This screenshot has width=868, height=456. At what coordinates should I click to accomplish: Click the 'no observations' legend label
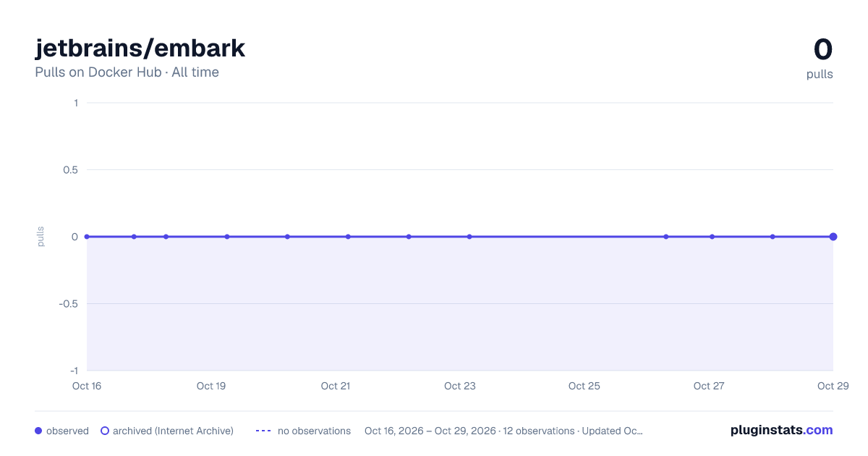pos(314,431)
